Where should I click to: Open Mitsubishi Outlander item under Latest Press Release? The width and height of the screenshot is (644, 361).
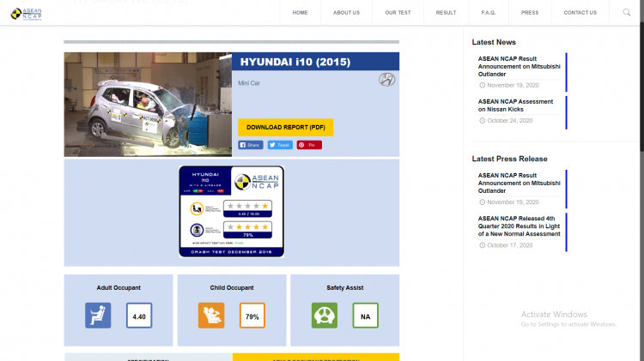[x=519, y=183]
